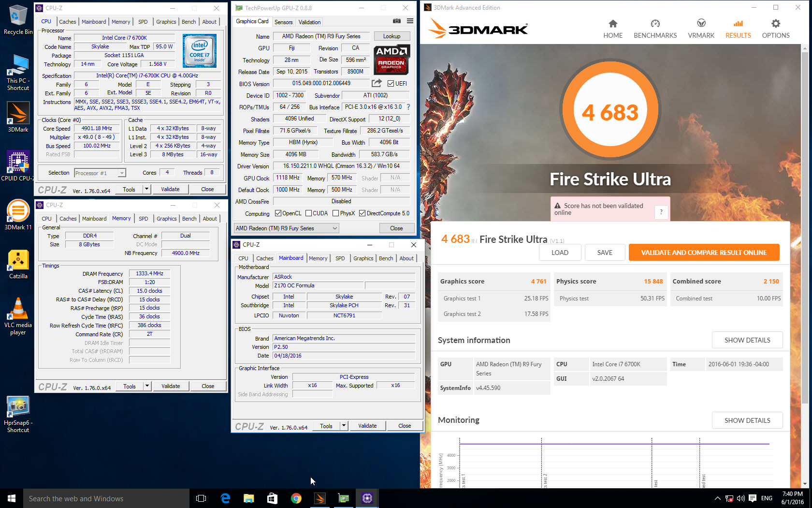Open the VRMark section icon

click(x=701, y=24)
